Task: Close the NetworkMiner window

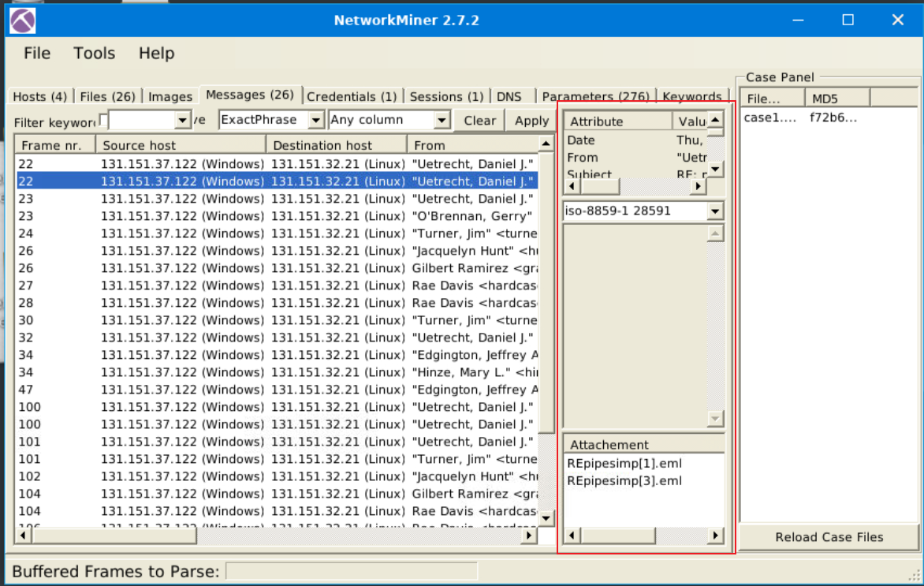Action: pyautogui.click(x=897, y=20)
